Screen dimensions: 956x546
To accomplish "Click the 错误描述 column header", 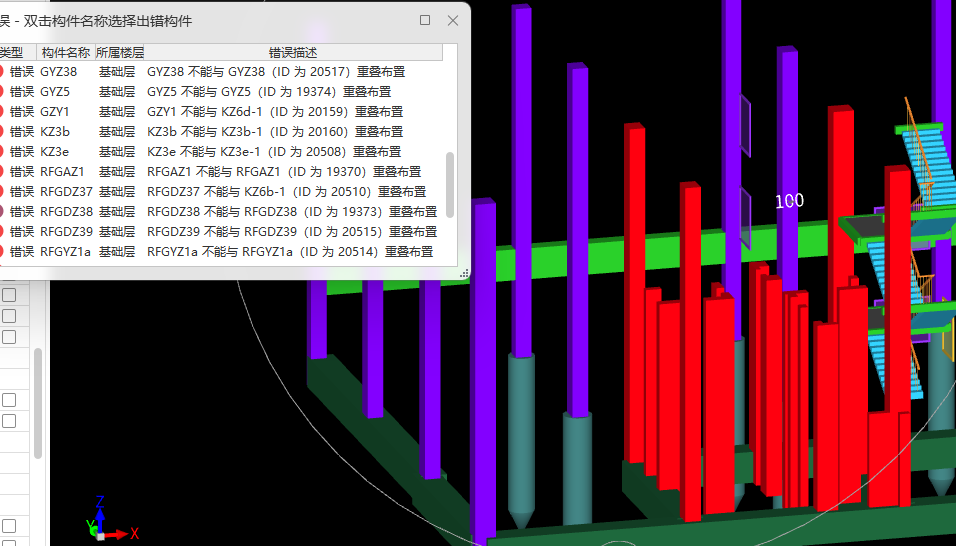I will (293, 52).
